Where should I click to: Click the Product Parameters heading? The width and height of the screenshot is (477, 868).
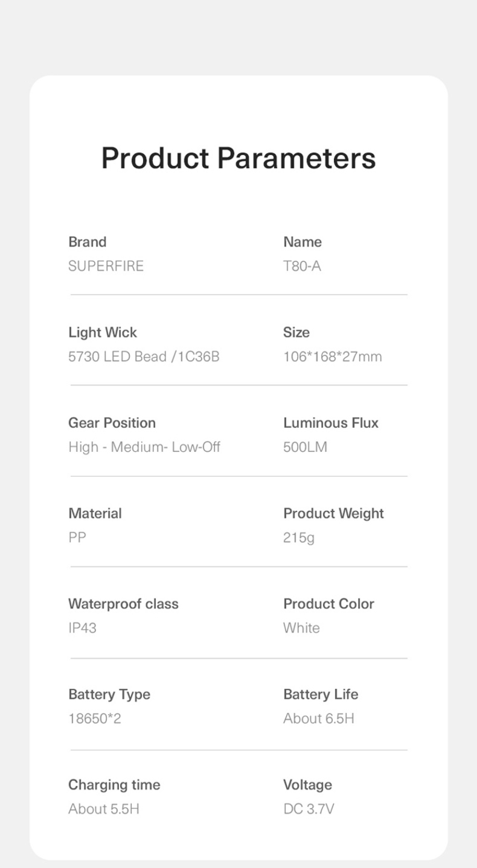(238, 158)
